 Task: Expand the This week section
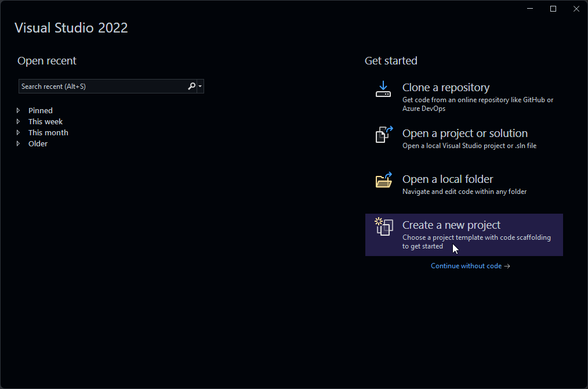pyautogui.click(x=19, y=121)
